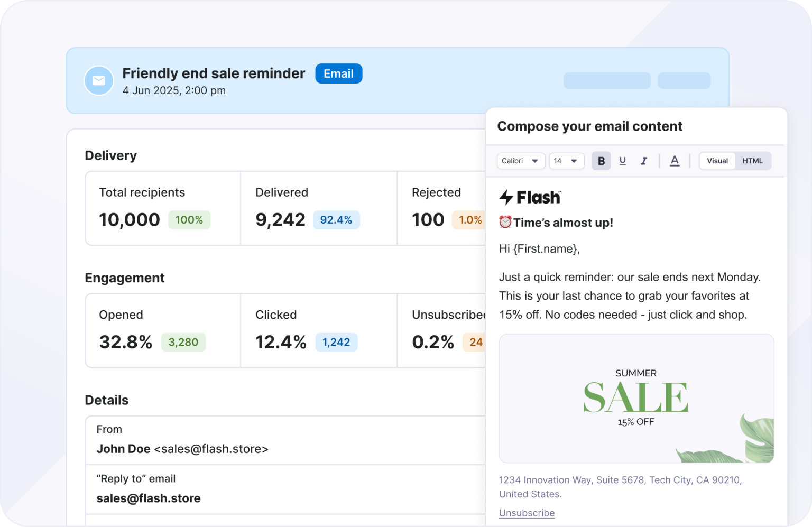Switch to the HTML editing mode
812x527 pixels.
[753, 161]
